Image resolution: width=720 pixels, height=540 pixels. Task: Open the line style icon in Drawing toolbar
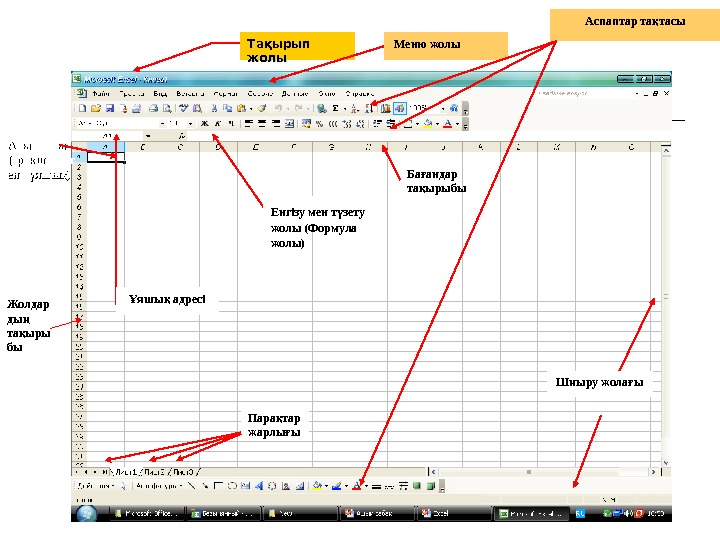coord(377,486)
